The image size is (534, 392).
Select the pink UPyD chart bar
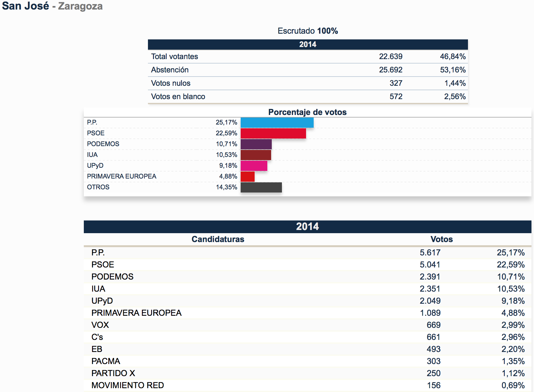[254, 166]
